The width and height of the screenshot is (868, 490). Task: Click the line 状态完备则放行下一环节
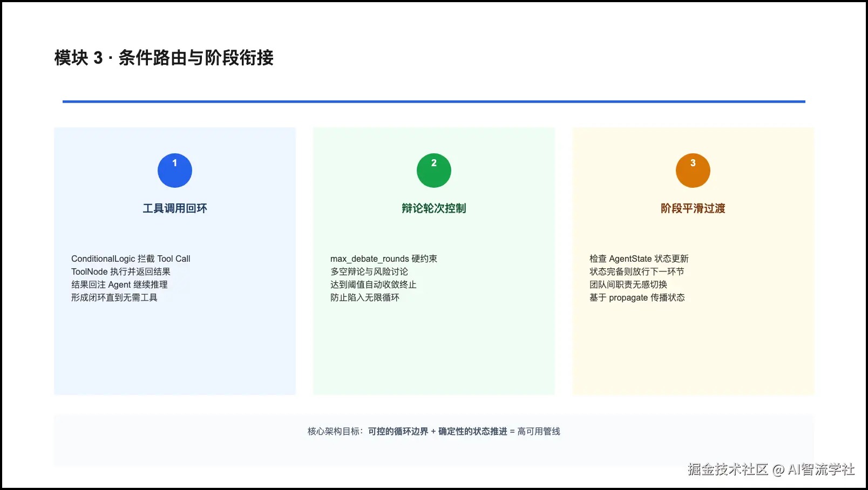coord(637,272)
